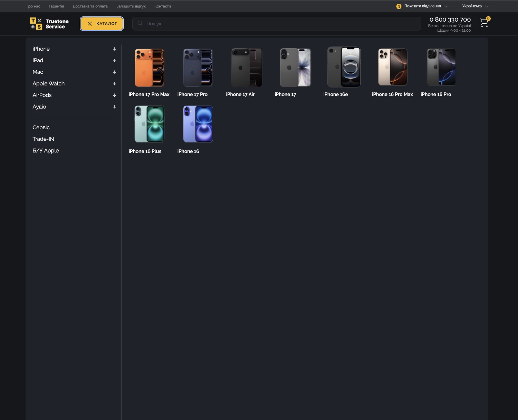
Task: Open the iPhone 17 Pro Max thumbnail
Action: [149, 68]
